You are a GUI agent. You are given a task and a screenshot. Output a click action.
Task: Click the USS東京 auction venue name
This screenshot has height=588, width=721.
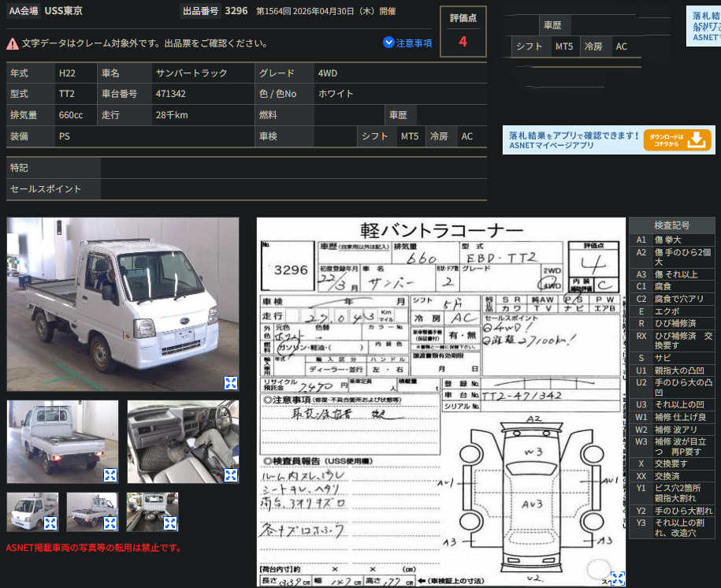pyautogui.click(x=64, y=11)
